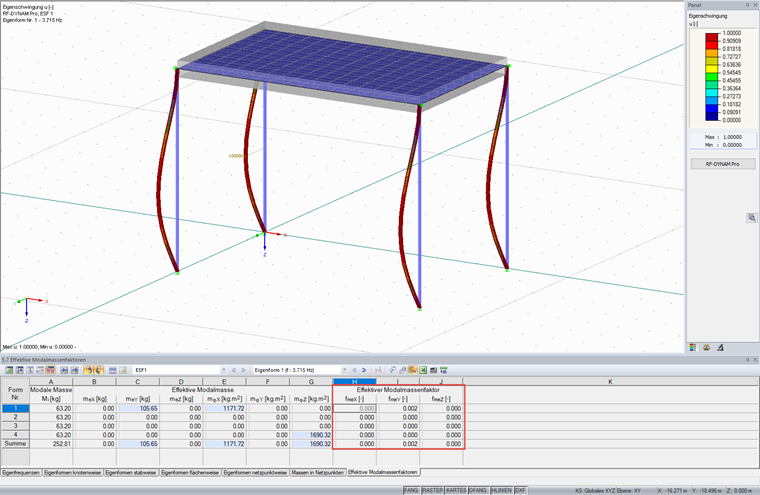Click the selected fmeX cell in row 1
760x495 pixels.
tap(354, 408)
